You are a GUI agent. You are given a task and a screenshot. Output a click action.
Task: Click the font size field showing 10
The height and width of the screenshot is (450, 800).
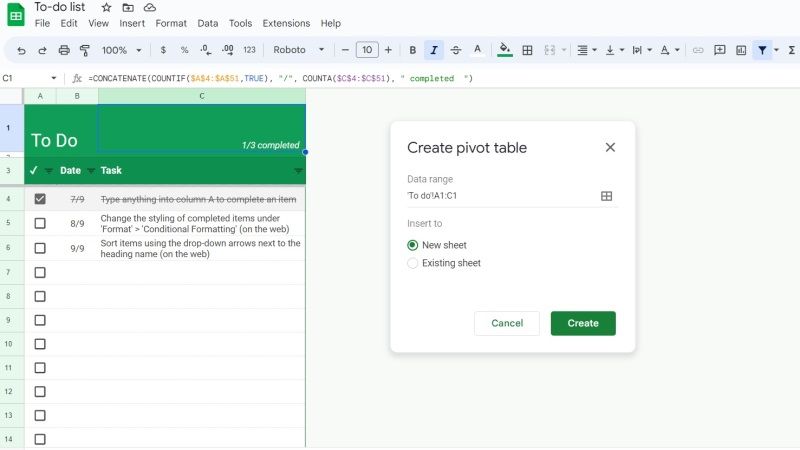point(367,50)
